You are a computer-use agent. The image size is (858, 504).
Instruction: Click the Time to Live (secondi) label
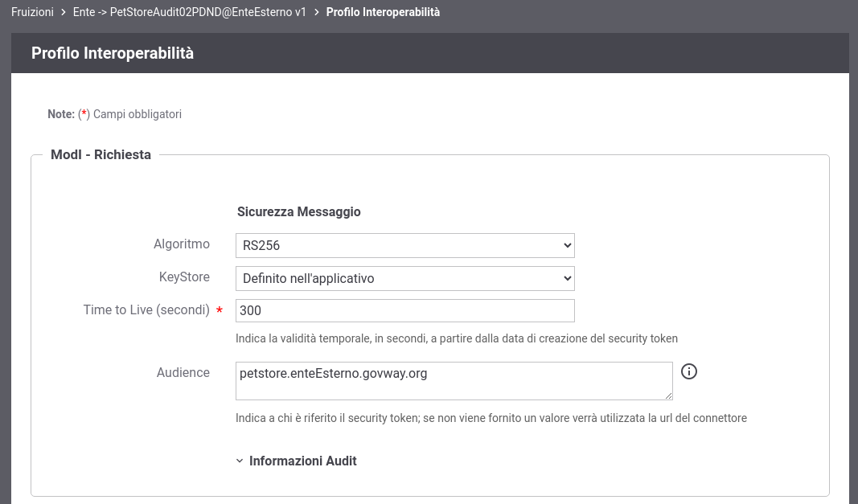pyautogui.click(x=146, y=309)
